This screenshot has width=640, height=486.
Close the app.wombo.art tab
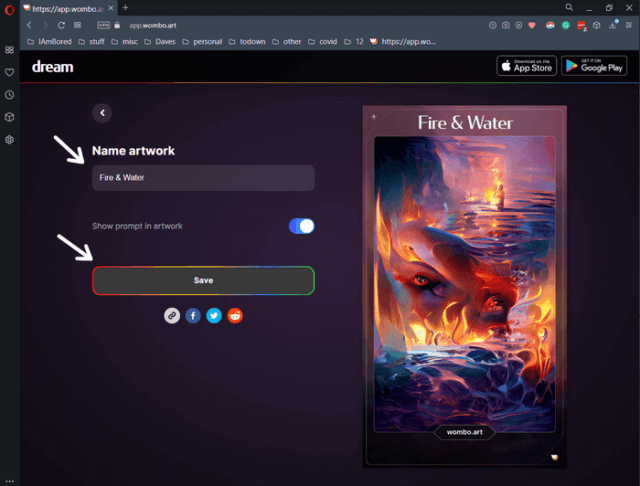click(x=111, y=8)
